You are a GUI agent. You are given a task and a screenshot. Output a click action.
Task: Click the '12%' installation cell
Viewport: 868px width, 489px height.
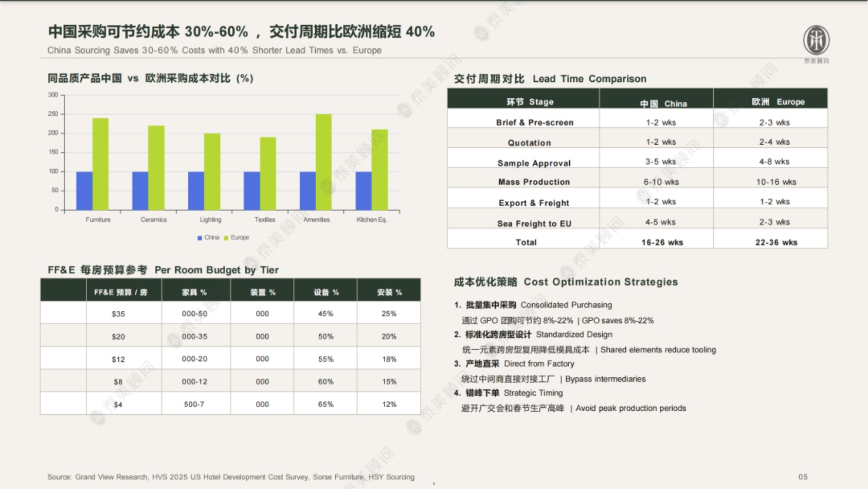[x=389, y=405]
